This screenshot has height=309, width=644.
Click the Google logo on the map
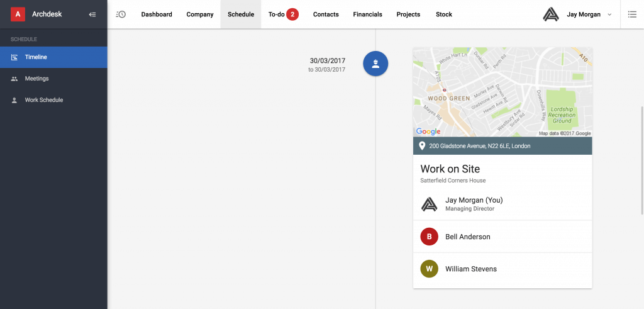point(428,132)
